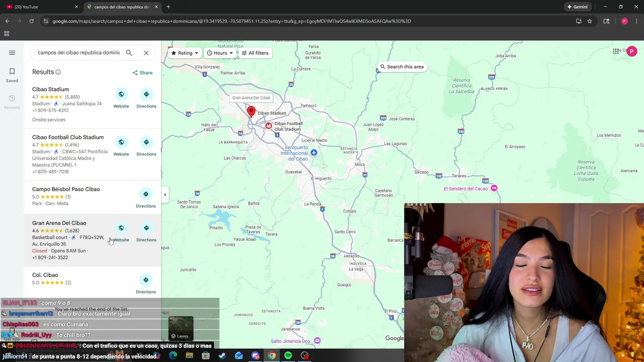Open Microsoft Edge from the taskbar

(173, 356)
